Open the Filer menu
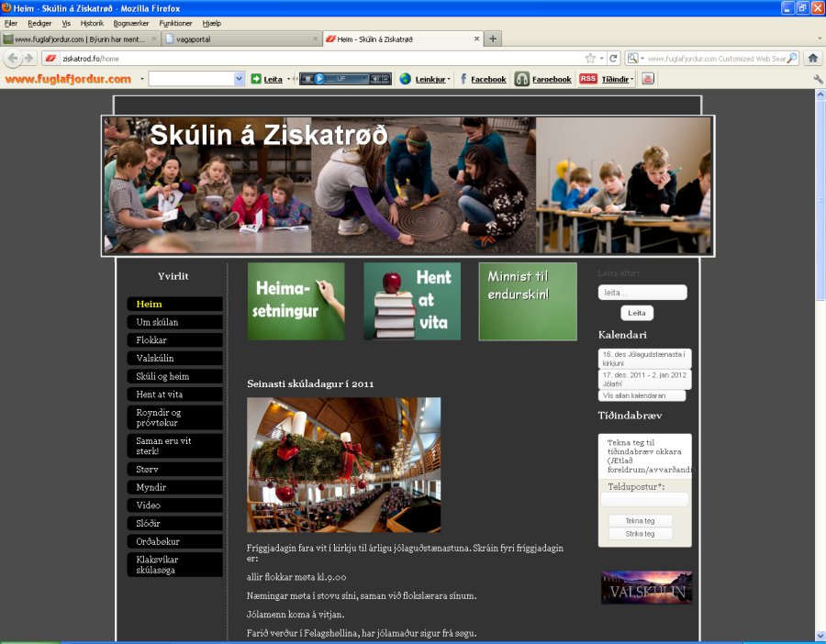The image size is (826, 644). point(11,23)
